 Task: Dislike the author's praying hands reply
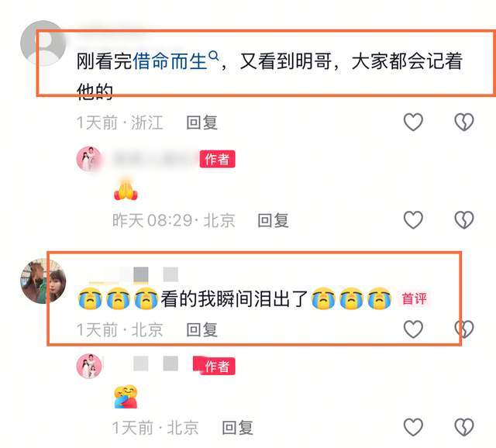point(463,219)
